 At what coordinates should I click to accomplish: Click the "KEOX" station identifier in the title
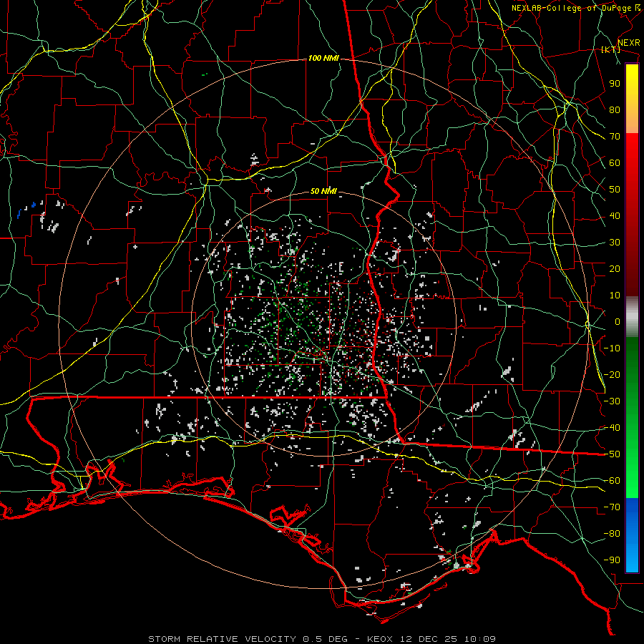click(x=380, y=639)
